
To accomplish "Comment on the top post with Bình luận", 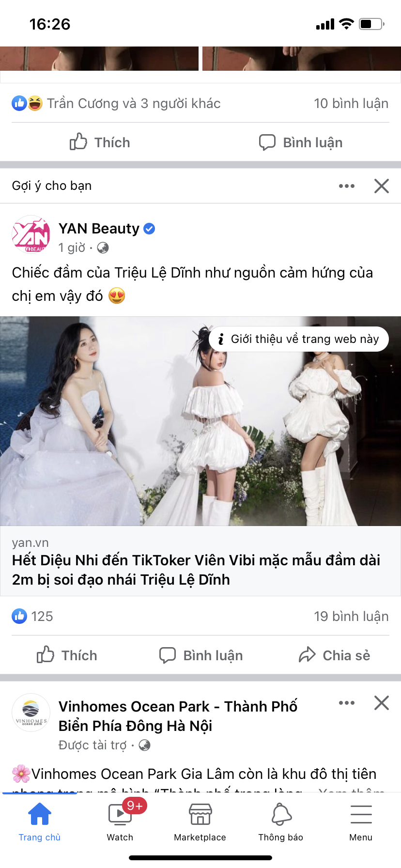I will pos(301,142).
